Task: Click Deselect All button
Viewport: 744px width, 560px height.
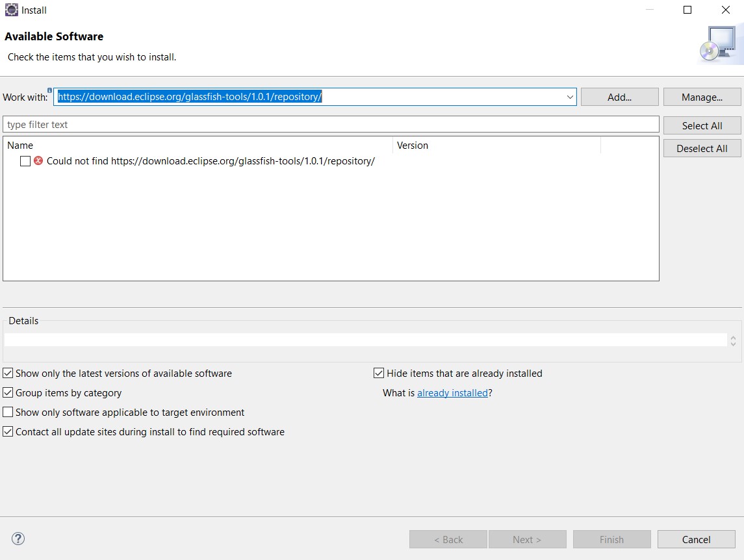Action: click(x=702, y=148)
